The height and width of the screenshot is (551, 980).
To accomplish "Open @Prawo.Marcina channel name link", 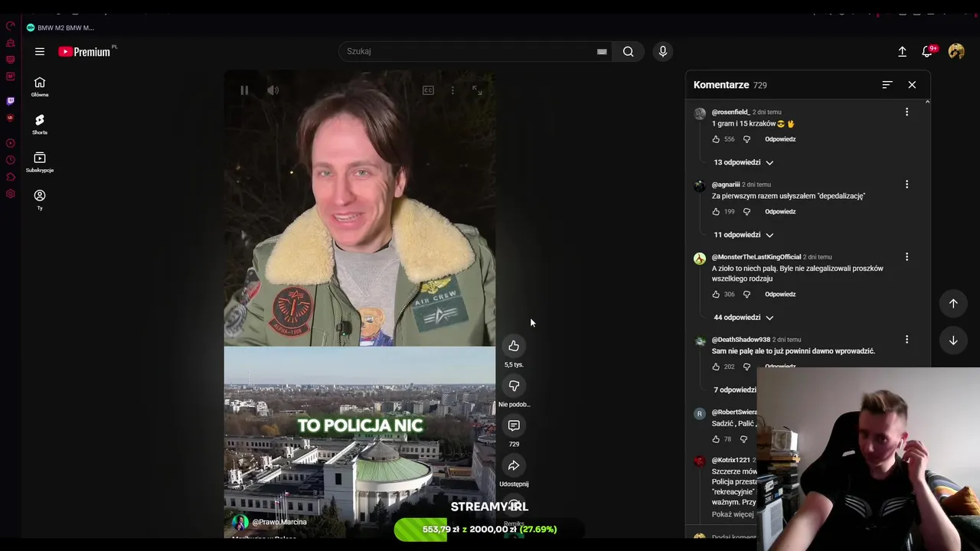I will 279,522.
